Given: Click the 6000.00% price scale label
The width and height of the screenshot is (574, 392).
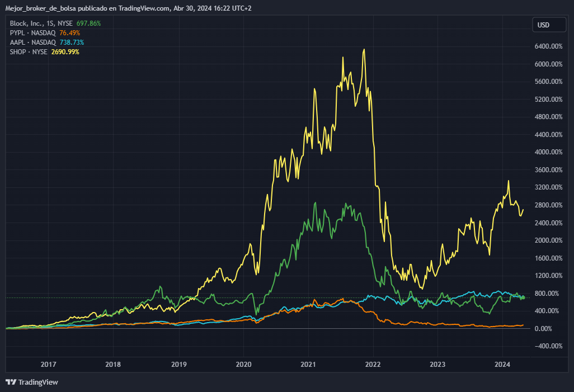Looking at the screenshot, I should click(548, 64).
